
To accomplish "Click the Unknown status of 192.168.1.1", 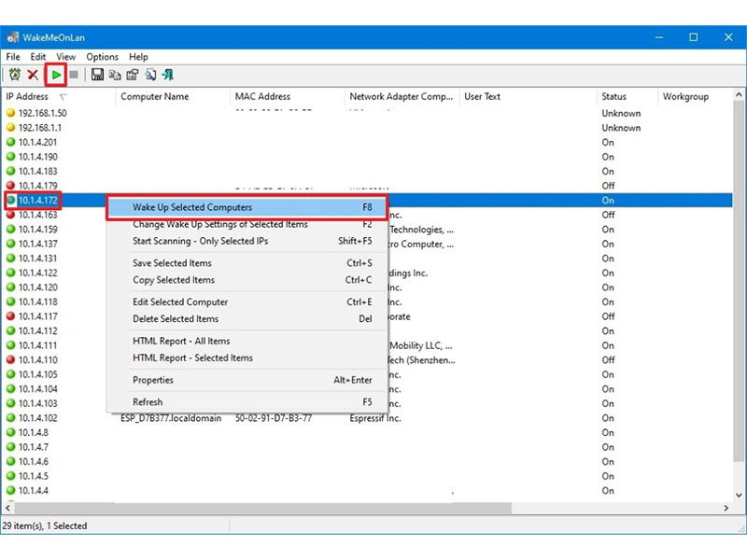I will coord(621,128).
